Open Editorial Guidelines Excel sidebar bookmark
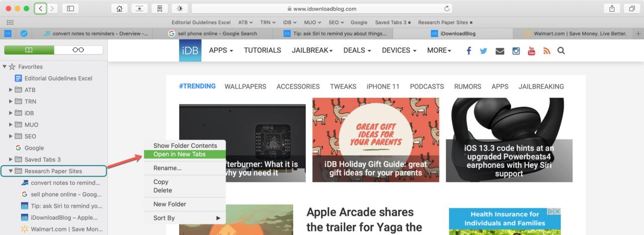Viewport: 644px width, 235px height. click(54, 78)
